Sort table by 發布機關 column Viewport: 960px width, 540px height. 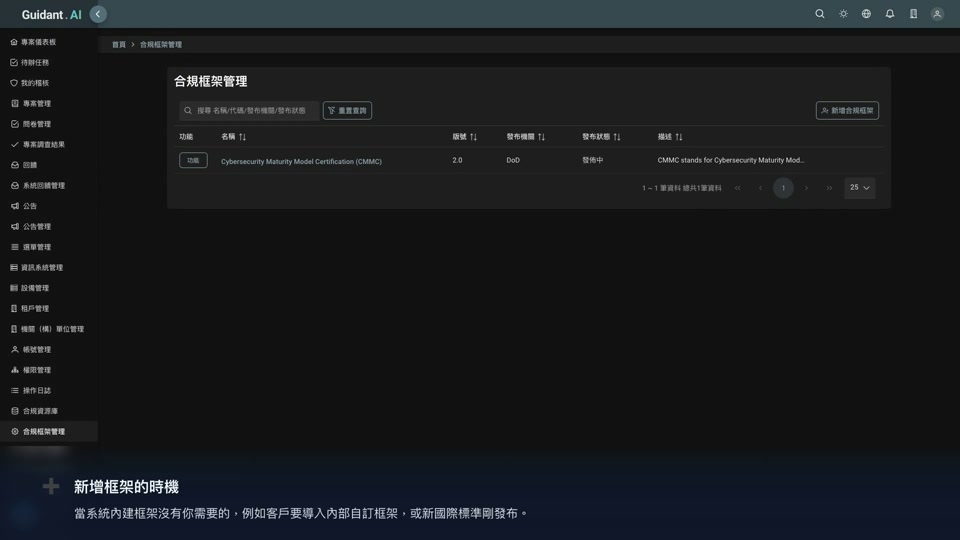point(525,137)
